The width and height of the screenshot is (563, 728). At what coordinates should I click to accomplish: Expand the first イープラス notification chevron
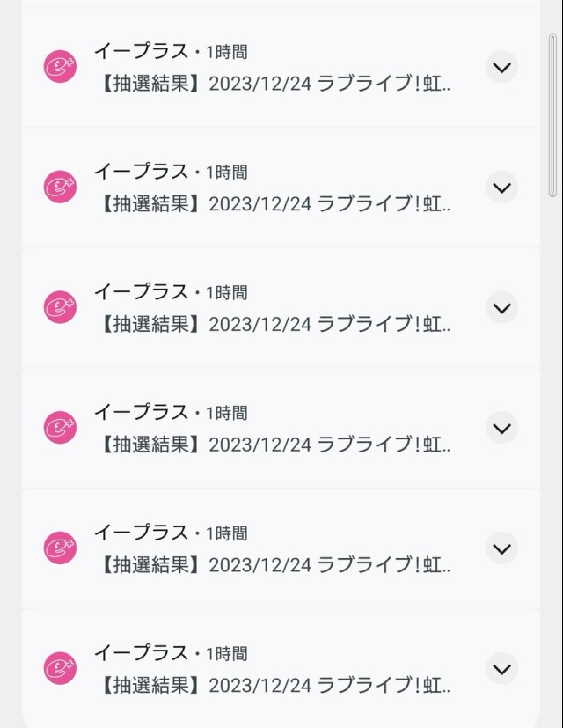coord(501,67)
